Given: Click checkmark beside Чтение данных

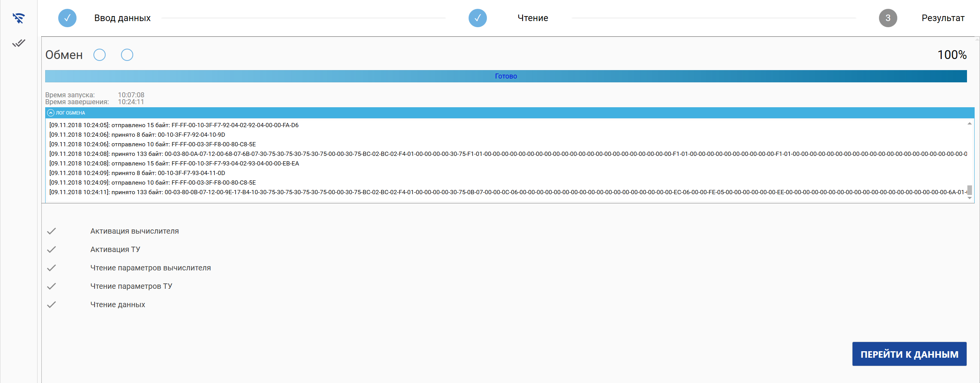Looking at the screenshot, I should pyautogui.click(x=51, y=304).
